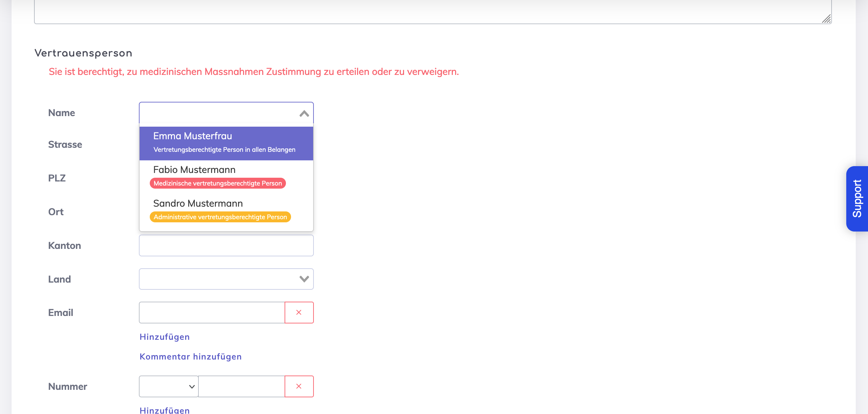Grab the textarea resize handle corner

826,19
